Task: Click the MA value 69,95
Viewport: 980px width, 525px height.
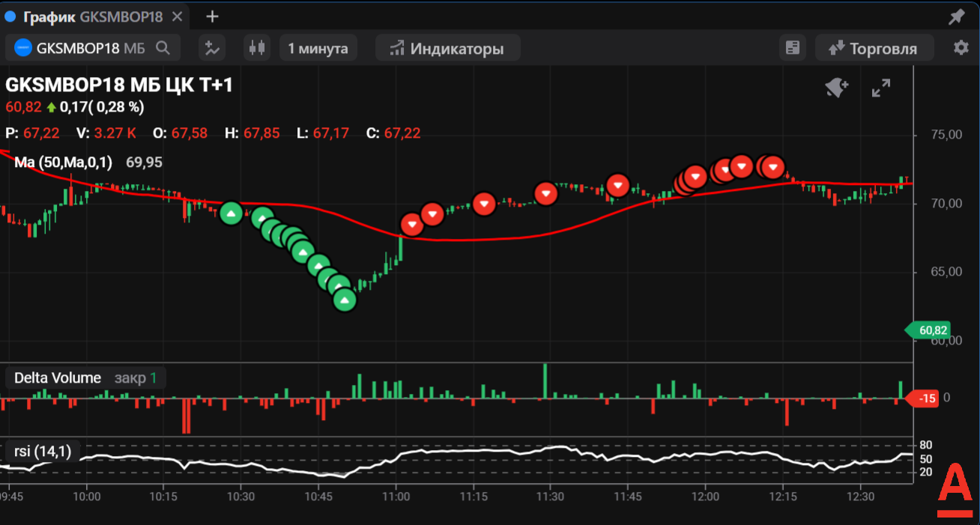Action: coord(144,163)
